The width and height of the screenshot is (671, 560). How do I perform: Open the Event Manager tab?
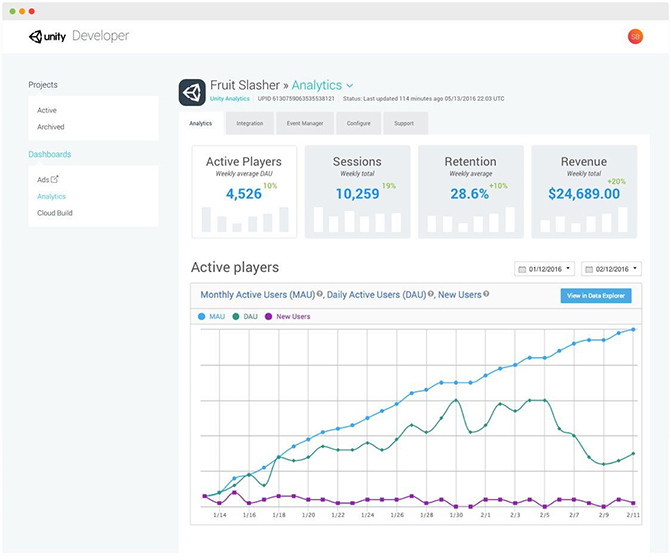pos(305,123)
